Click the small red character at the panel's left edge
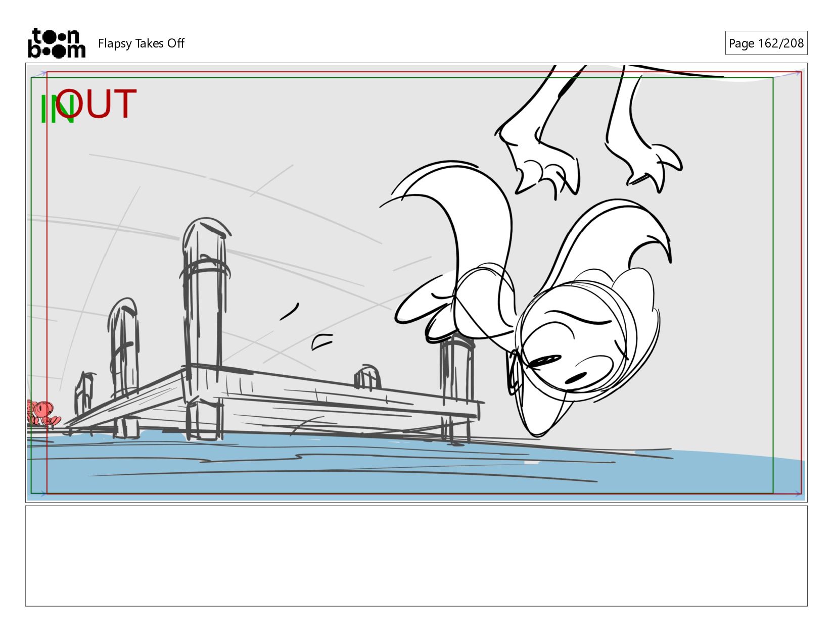The image size is (834, 644). (43, 413)
